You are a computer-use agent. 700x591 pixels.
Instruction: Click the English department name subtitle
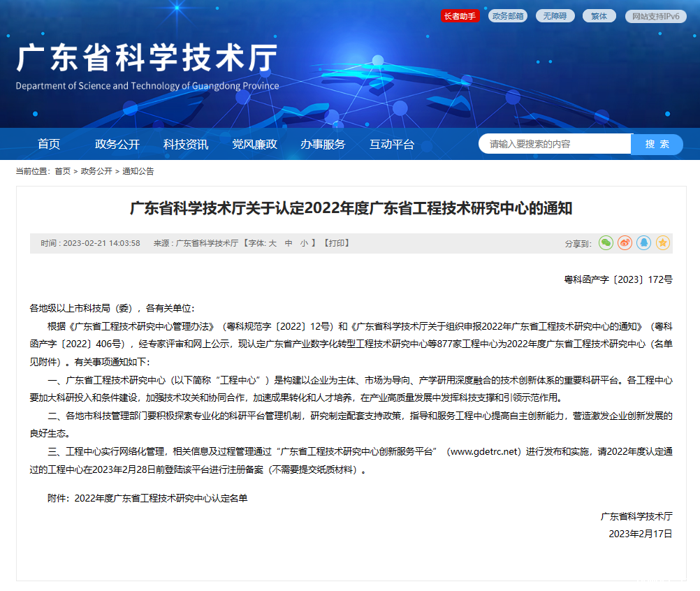pyautogui.click(x=147, y=86)
